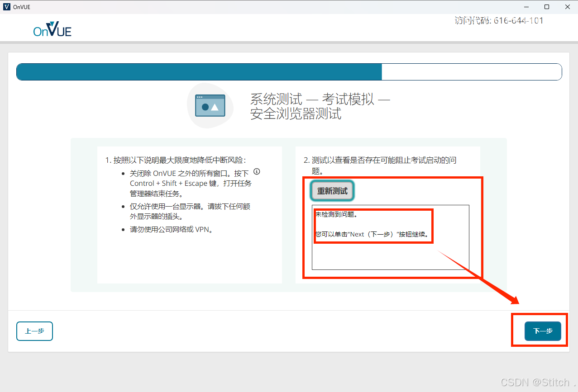Go back with the 上一步 button
Image resolution: width=578 pixels, height=392 pixels.
click(x=34, y=331)
